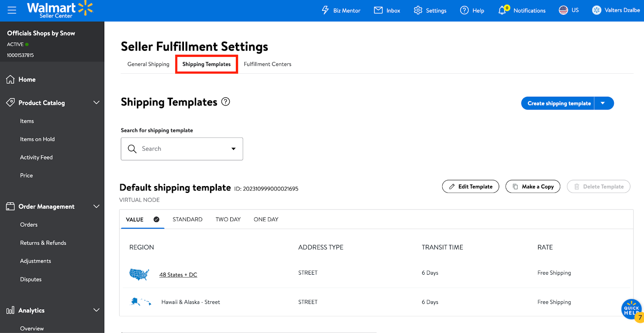The height and width of the screenshot is (333, 644).
Task: Click the ACTIVE status label
Action: (x=15, y=44)
